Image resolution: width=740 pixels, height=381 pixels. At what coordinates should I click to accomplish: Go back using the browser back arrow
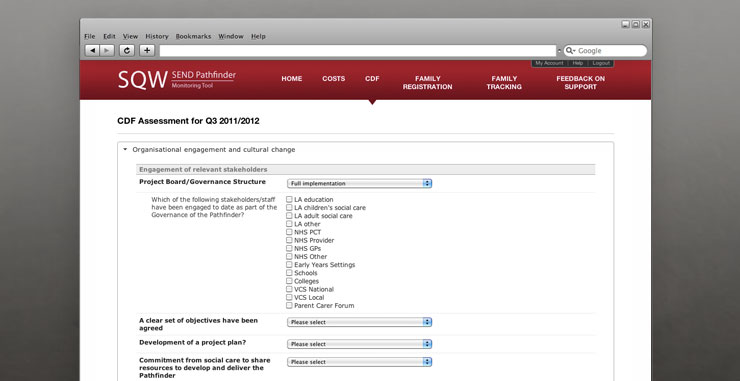tap(92, 51)
